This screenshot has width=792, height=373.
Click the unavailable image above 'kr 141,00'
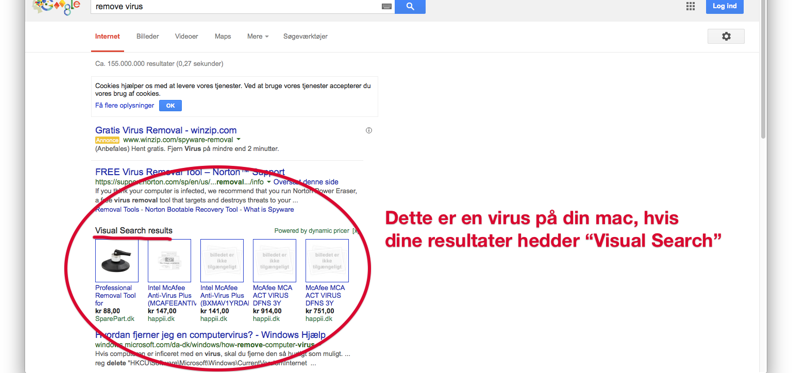(222, 261)
